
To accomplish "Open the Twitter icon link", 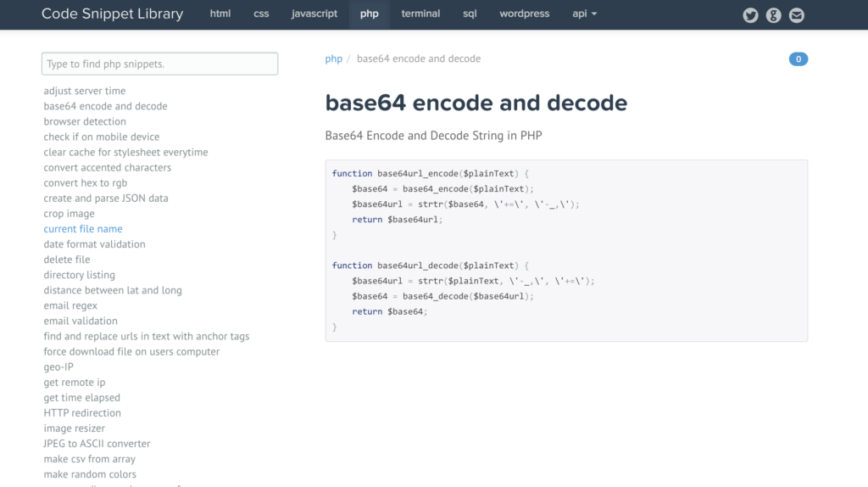I will pyautogui.click(x=750, y=14).
